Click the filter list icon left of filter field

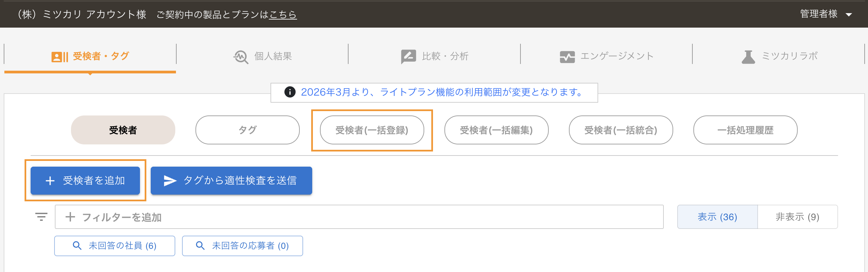[x=41, y=217]
